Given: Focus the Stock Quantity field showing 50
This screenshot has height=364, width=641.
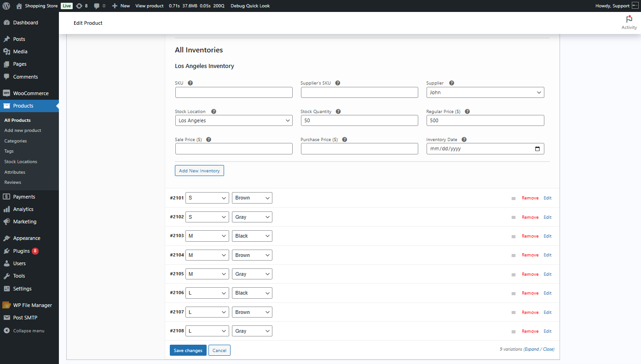Looking at the screenshot, I should (359, 120).
